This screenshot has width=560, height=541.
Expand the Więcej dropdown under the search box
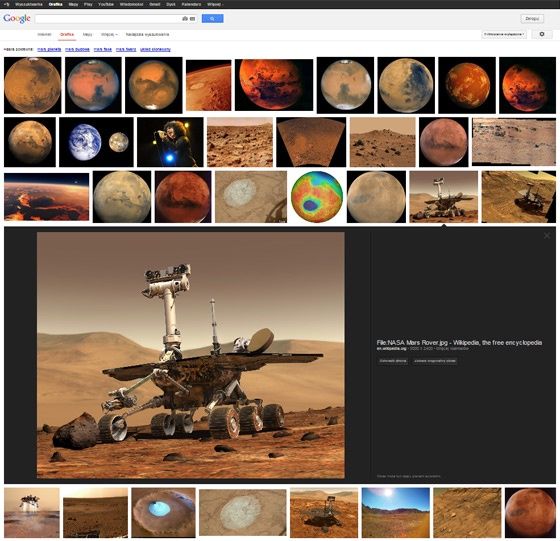click(109, 35)
